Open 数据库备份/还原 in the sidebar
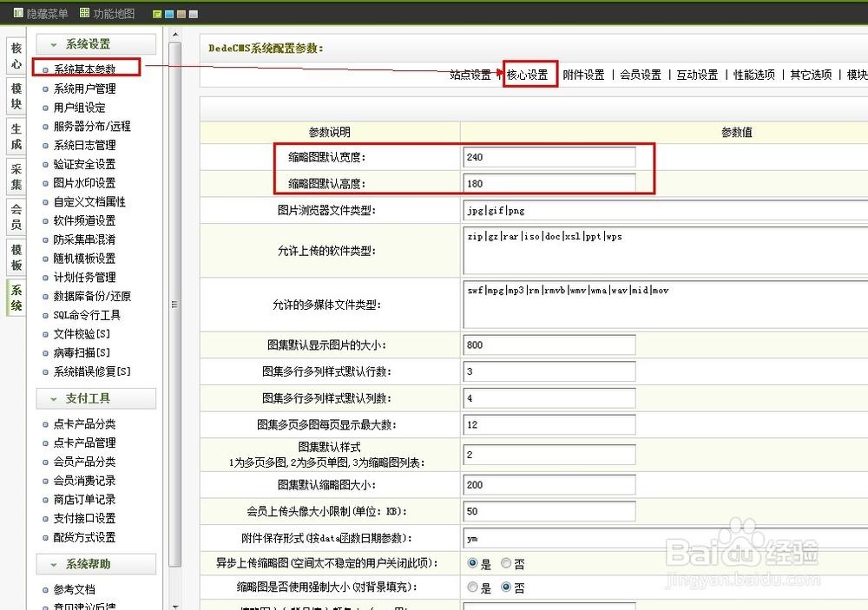The height and width of the screenshot is (610, 868). coord(92,296)
